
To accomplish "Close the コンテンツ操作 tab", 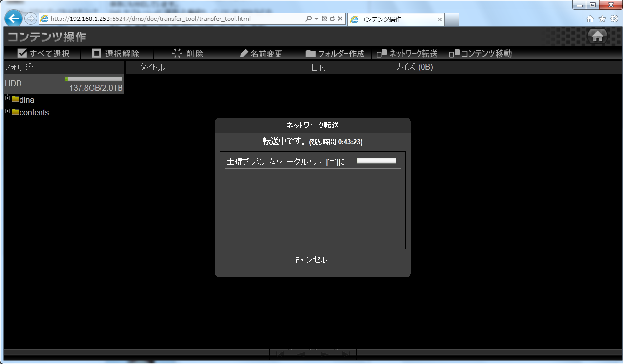I will 439,20.
